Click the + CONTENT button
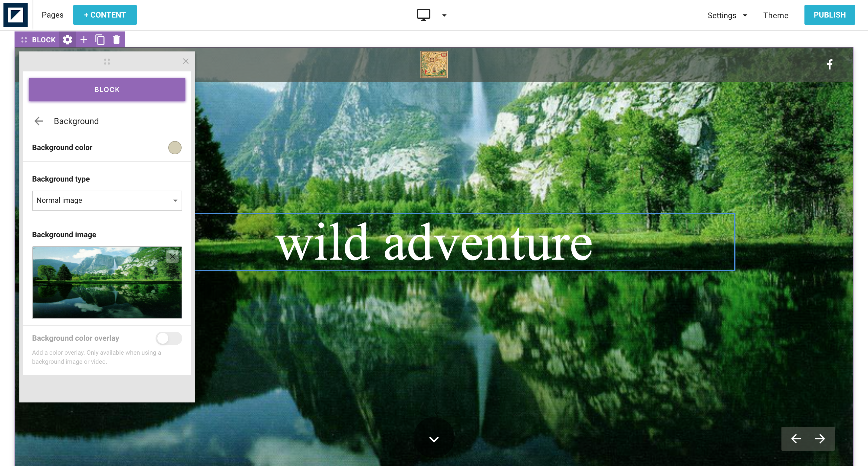 (105, 15)
